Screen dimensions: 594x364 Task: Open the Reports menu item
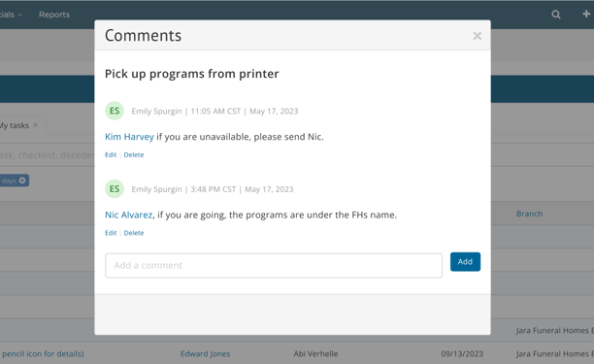(54, 15)
